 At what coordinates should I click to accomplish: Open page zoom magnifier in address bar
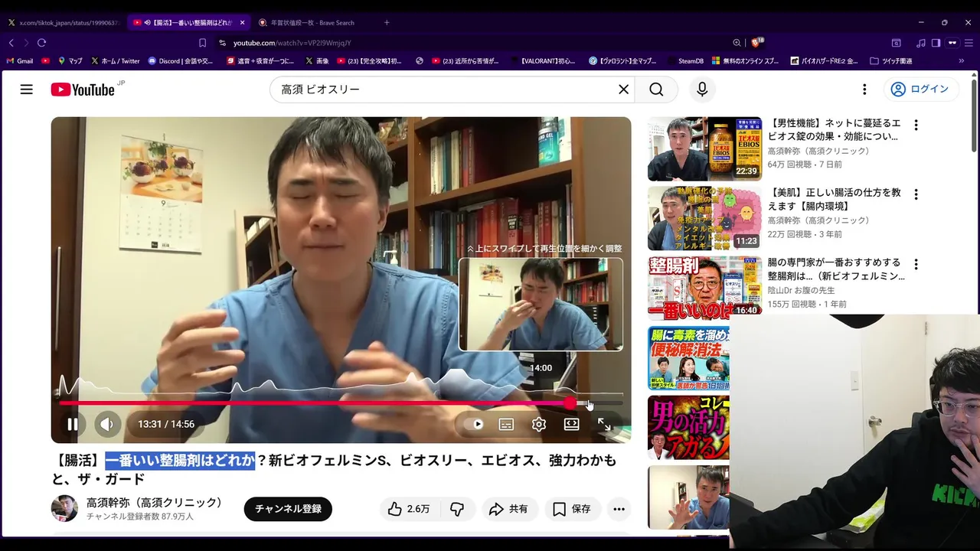pyautogui.click(x=737, y=43)
